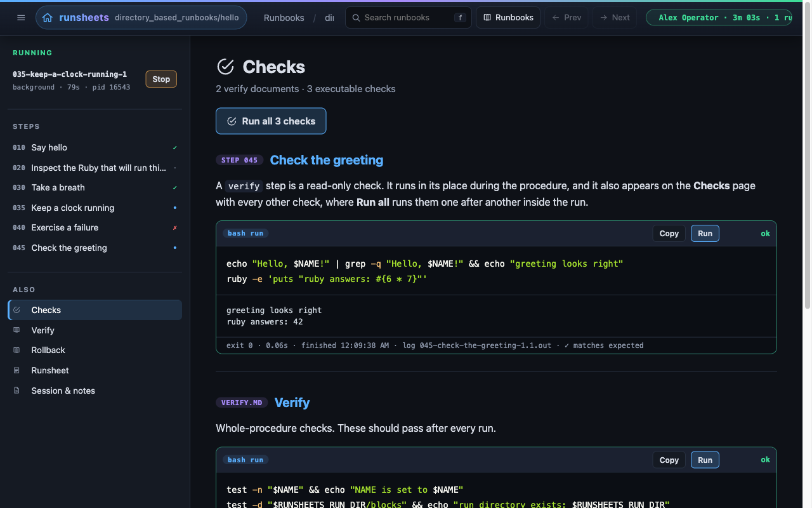The image size is (812, 508).
Task: Run the Check the greeting bash block
Action: pyautogui.click(x=705, y=234)
